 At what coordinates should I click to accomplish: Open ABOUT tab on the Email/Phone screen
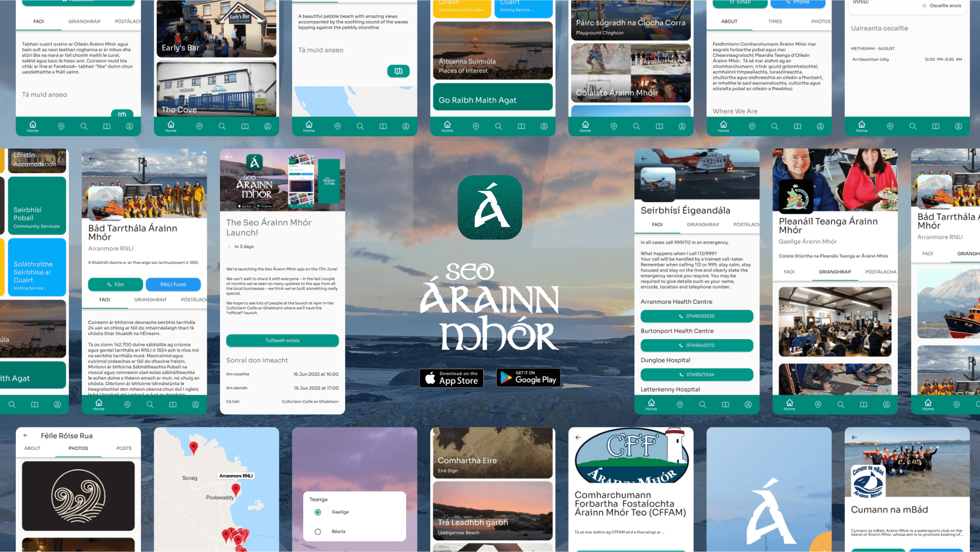point(729,21)
